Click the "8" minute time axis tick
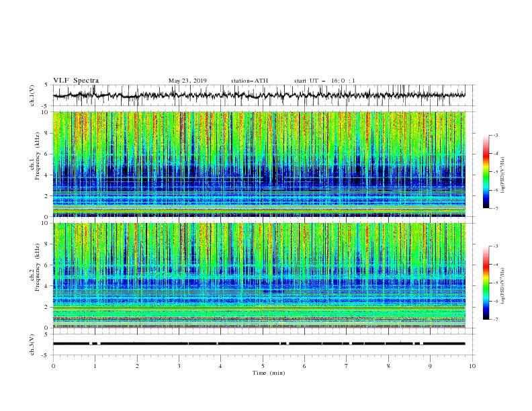Image resolution: width=532 pixels, height=411 pixels. point(388,366)
